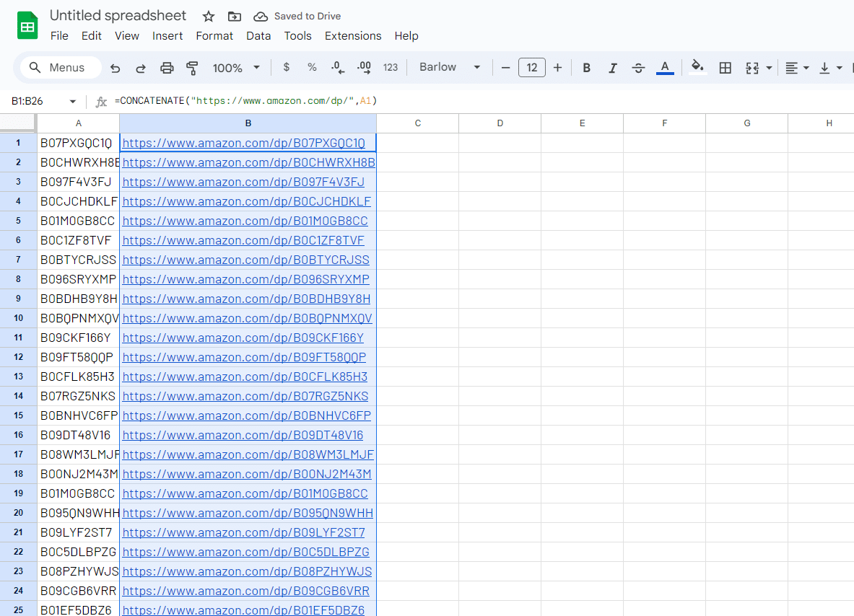Open the fill color picker
Viewport: 854px width, 616px height.
coord(697,68)
